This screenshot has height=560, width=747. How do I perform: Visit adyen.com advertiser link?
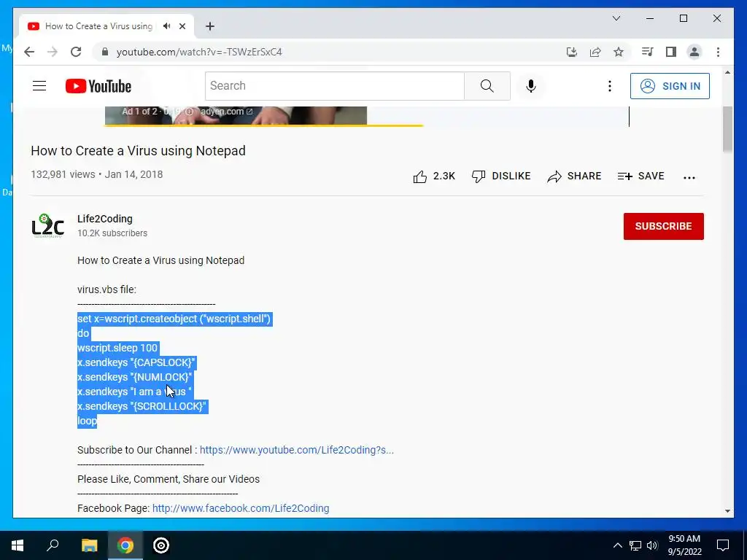(227, 112)
